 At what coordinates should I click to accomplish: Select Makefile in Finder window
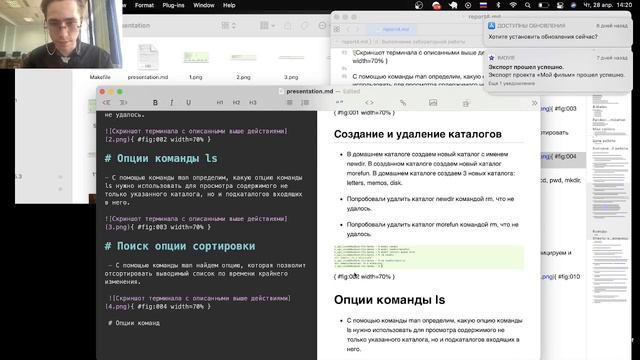100,77
